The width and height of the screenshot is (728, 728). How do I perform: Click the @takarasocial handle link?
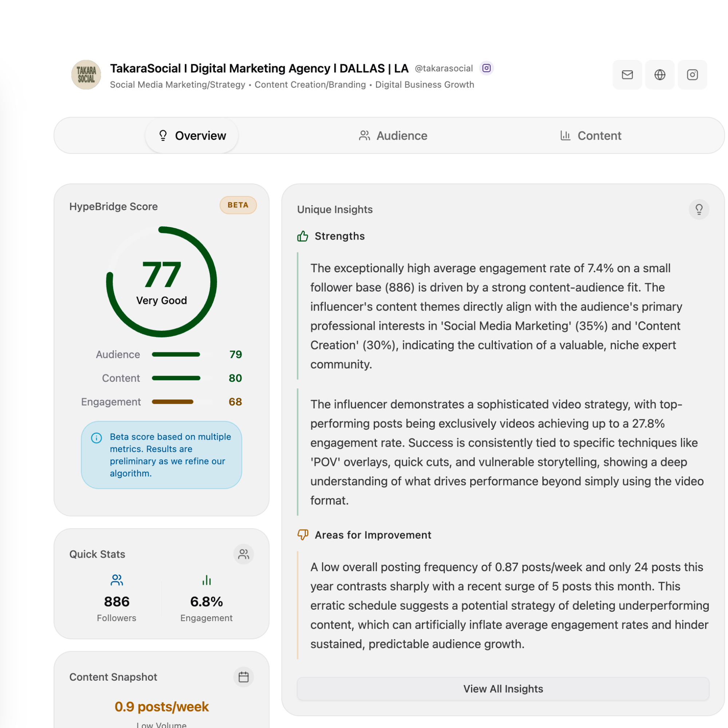(443, 68)
